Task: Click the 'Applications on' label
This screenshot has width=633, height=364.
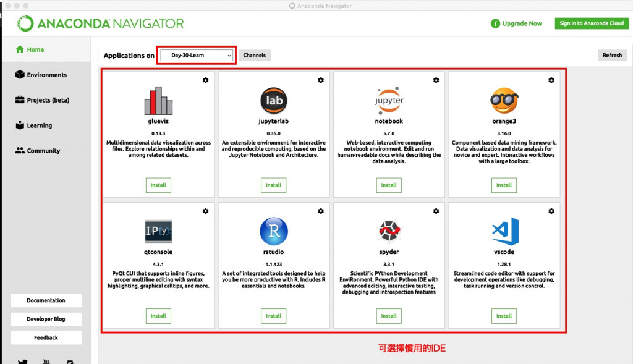Action: click(x=129, y=55)
